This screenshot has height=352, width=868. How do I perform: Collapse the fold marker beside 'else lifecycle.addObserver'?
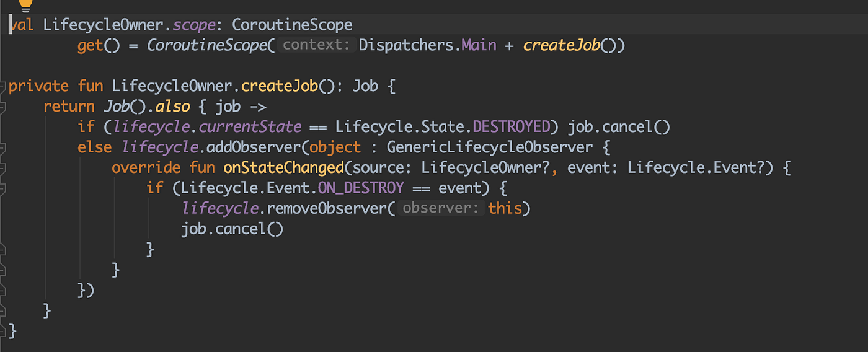click(2, 147)
